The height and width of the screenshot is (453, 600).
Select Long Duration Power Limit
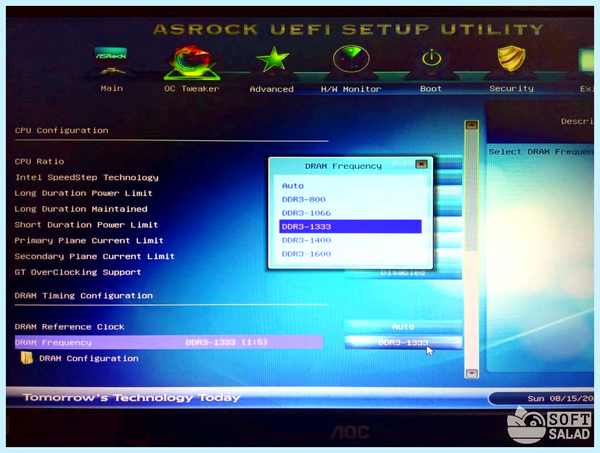(x=83, y=193)
